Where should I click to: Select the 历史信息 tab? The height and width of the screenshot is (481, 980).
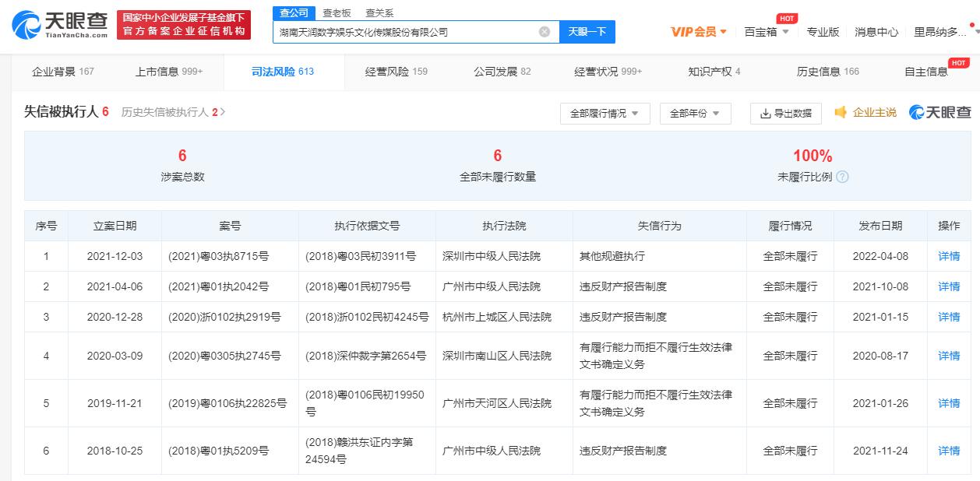click(828, 72)
